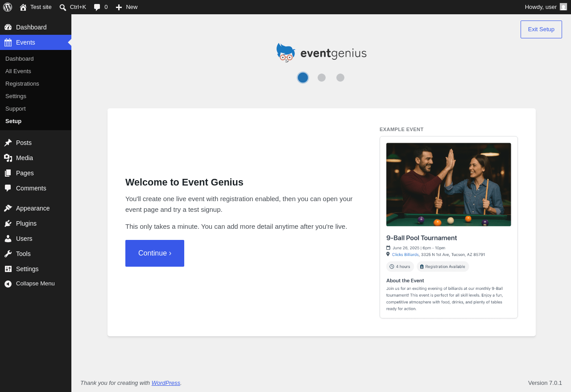Viewport: 571px width, 392px height.
Task: Select the second setup progress step dot
Action: pyautogui.click(x=322, y=78)
